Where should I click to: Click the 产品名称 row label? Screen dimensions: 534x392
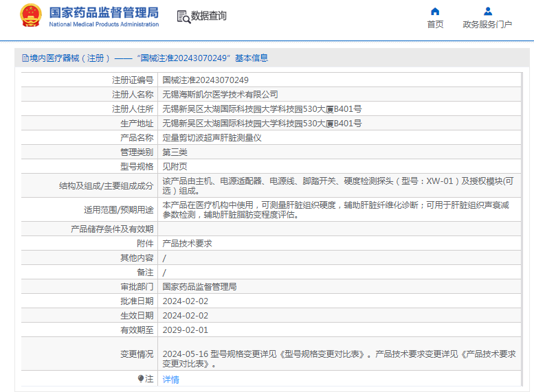(x=137, y=138)
